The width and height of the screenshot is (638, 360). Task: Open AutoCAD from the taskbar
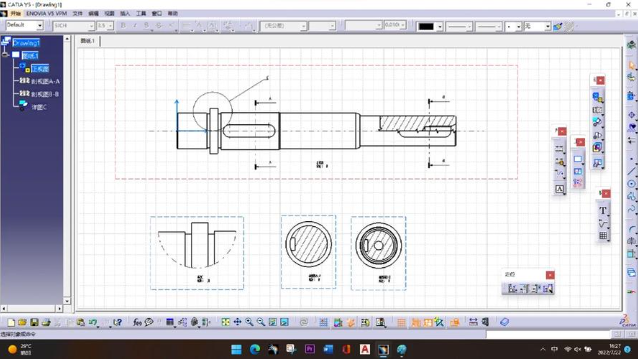[x=365, y=349]
